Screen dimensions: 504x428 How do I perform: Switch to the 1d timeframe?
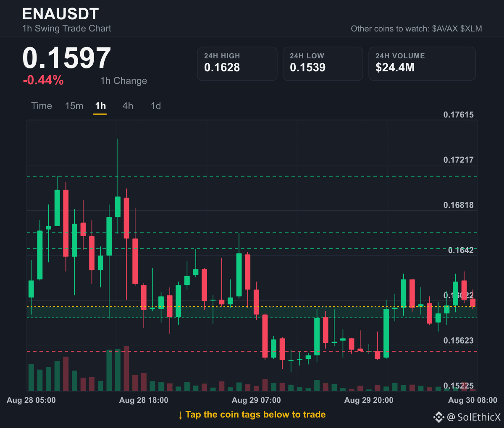click(x=156, y=106)
